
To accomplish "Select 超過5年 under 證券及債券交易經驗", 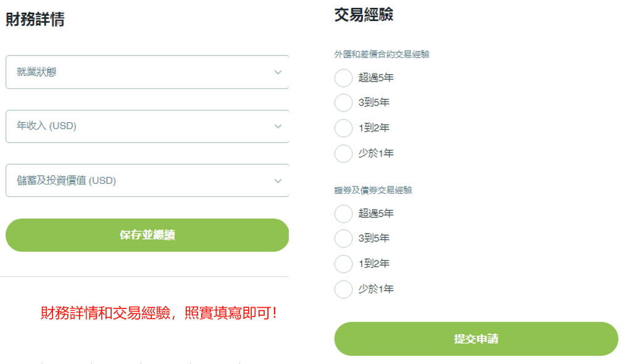I will [343, 213].
